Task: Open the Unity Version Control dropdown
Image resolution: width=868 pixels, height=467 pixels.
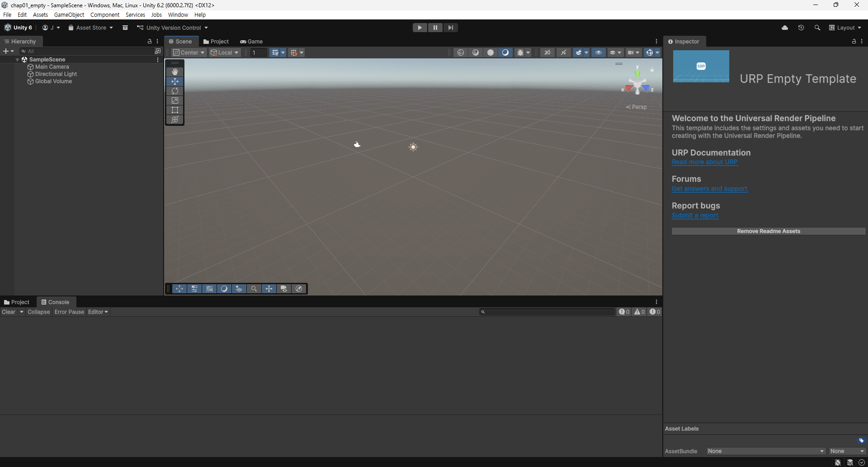Action: (x=172, y=28)
